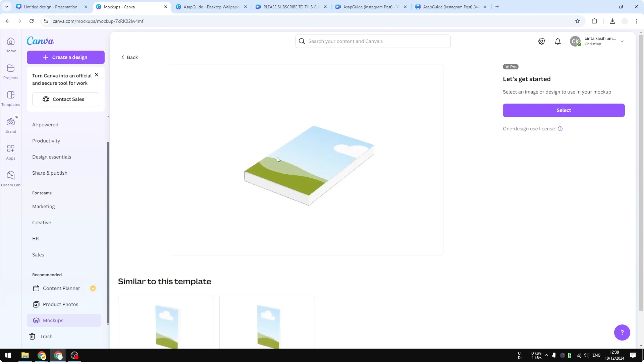Image resolution: width=644 pixels, height=362 pixels.
Task: Dismiss the Contact Sales promo banner
Action: [x=97, y=74]
